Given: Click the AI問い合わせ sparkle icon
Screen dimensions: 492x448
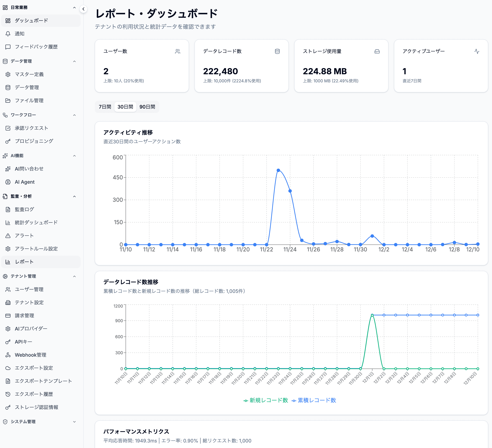Looking at the screenshot, I should [8, 169].
